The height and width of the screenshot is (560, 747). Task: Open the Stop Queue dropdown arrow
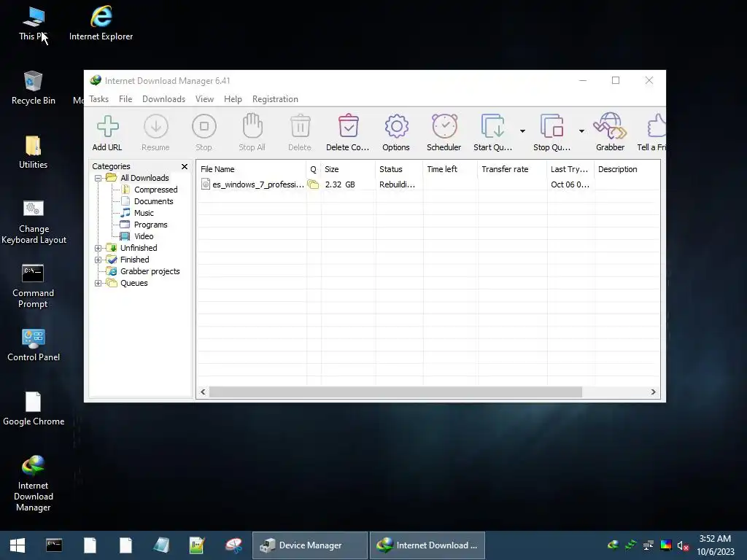pos(581,131)
